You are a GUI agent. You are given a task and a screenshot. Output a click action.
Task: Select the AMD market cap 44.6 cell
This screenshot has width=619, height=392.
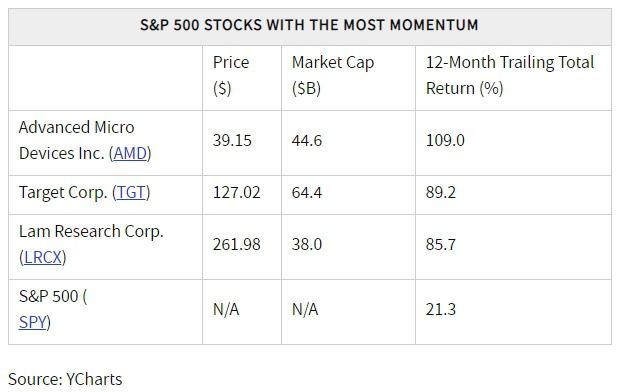click(x=348, y=143)
